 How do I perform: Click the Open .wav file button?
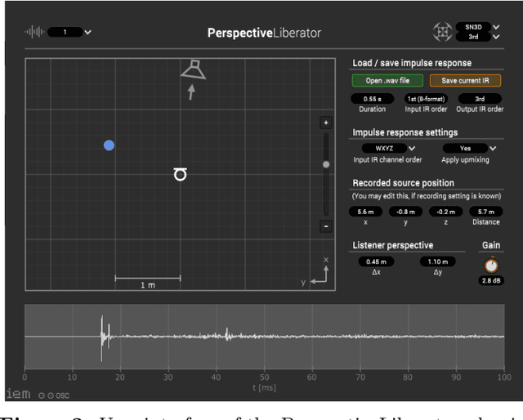click(387, 80)
